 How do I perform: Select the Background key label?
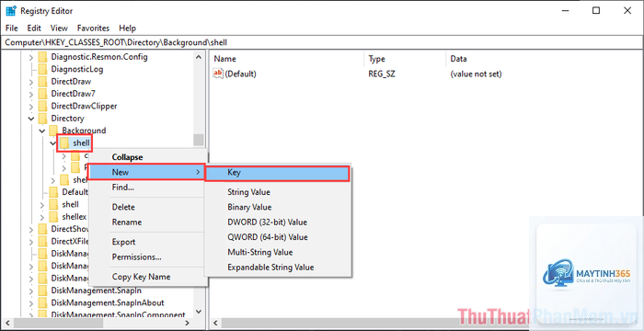click(84, 131)
